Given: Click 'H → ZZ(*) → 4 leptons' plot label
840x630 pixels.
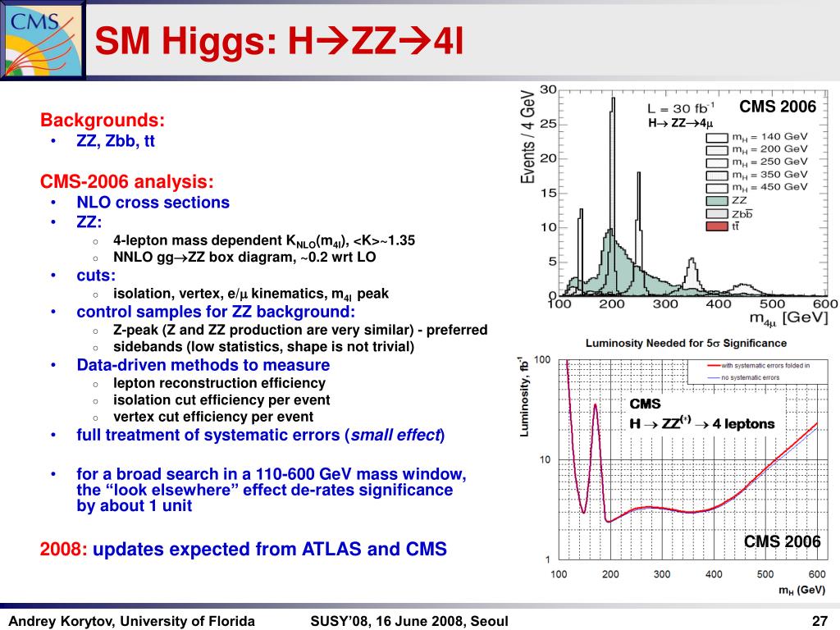Looking at the screenshot, I should (702, 424).
